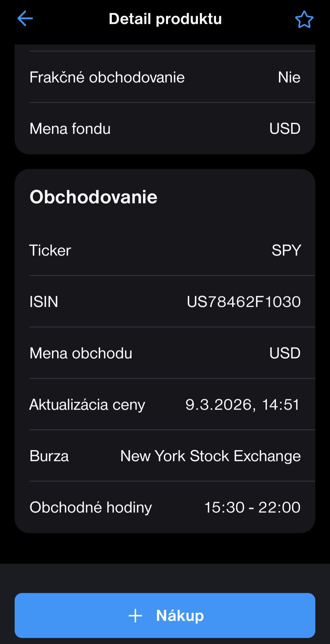The height and width of the screenshot is (644, 330).
Task: Tap the ISIN code US78462F1030
Action: (x=244, y=302)
